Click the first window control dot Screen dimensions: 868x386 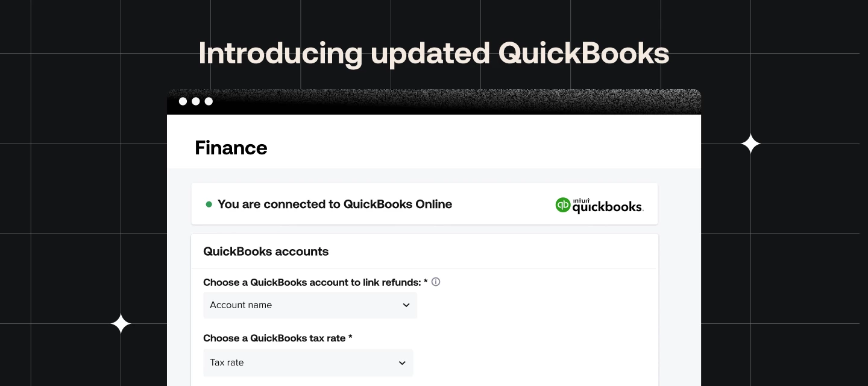point(183,101)
